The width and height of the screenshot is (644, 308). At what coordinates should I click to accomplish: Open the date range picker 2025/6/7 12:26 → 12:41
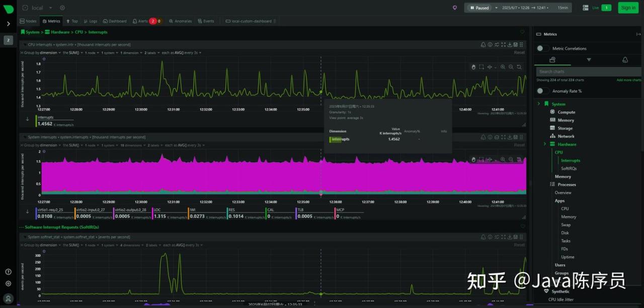(526, 8)
